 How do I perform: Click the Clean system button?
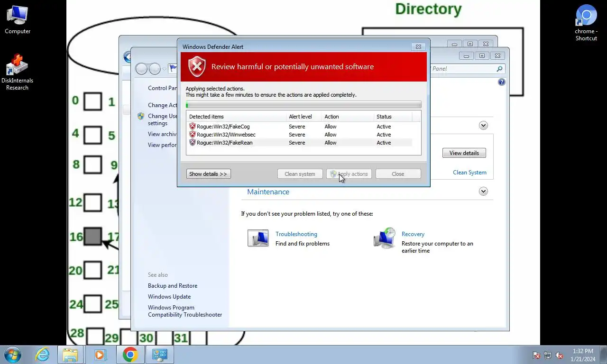(300, 174)
